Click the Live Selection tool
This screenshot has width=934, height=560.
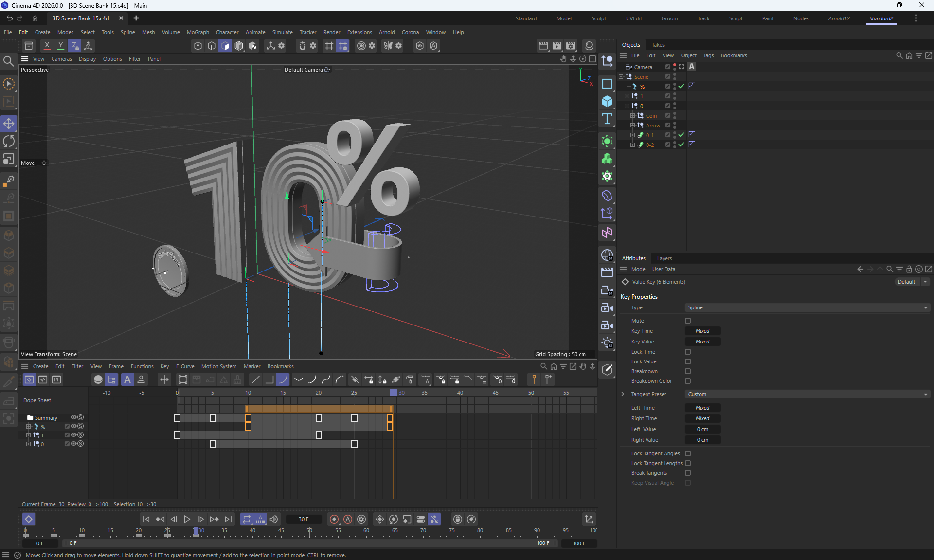(9, 84)
